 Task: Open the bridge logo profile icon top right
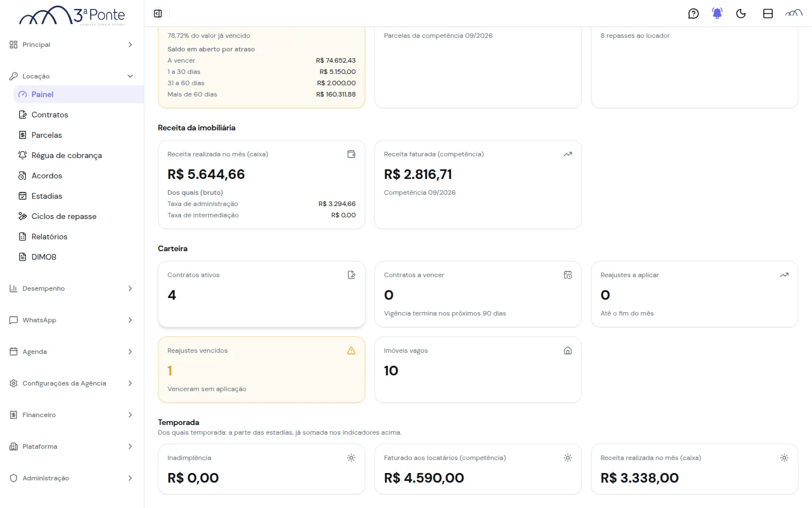point(794,14)
